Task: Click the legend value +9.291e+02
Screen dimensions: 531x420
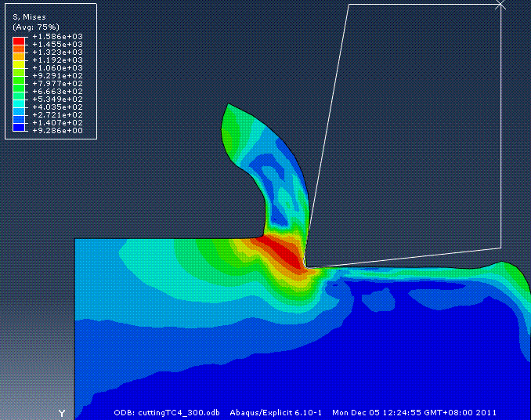Action: 58,75
